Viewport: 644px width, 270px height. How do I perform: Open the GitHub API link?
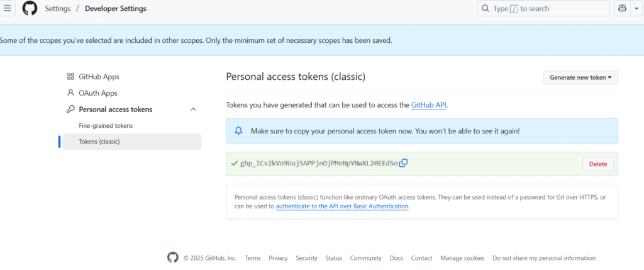click(428, 105)
